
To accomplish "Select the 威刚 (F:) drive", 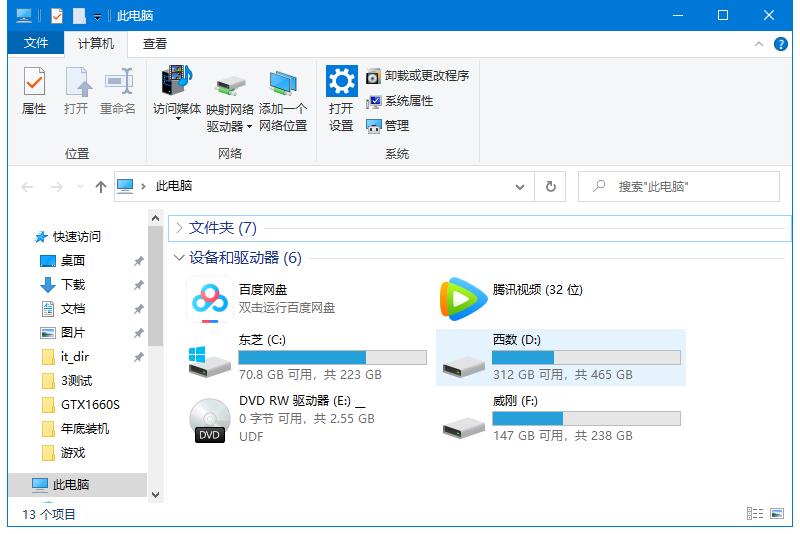I will pyautogui.click(x=561, y=419).
